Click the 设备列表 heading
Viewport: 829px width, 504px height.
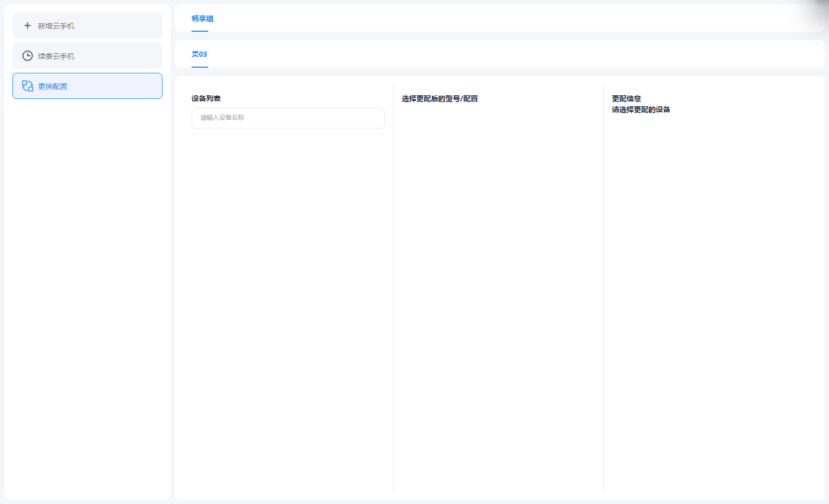[206, 98]
